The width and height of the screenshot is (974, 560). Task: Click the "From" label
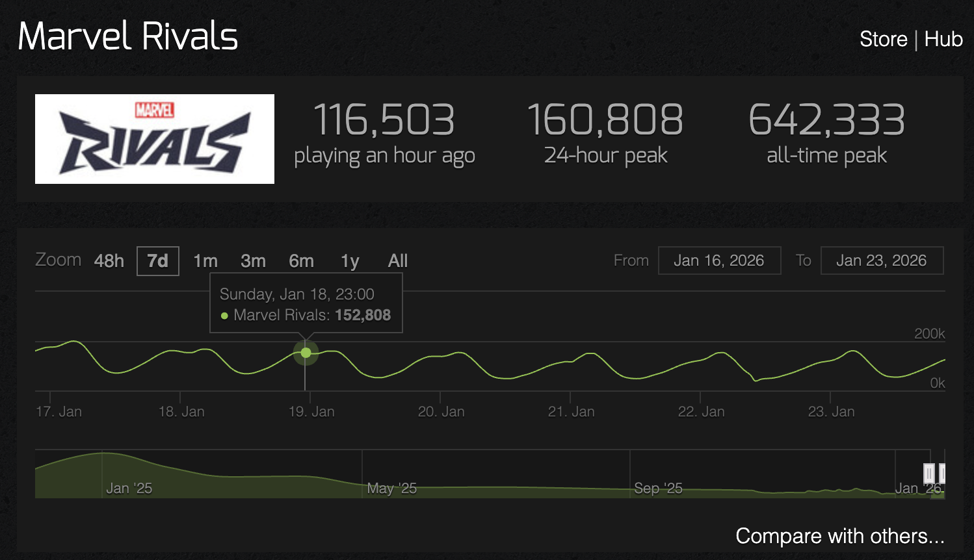pyautogui.click(x=631, y=261)
